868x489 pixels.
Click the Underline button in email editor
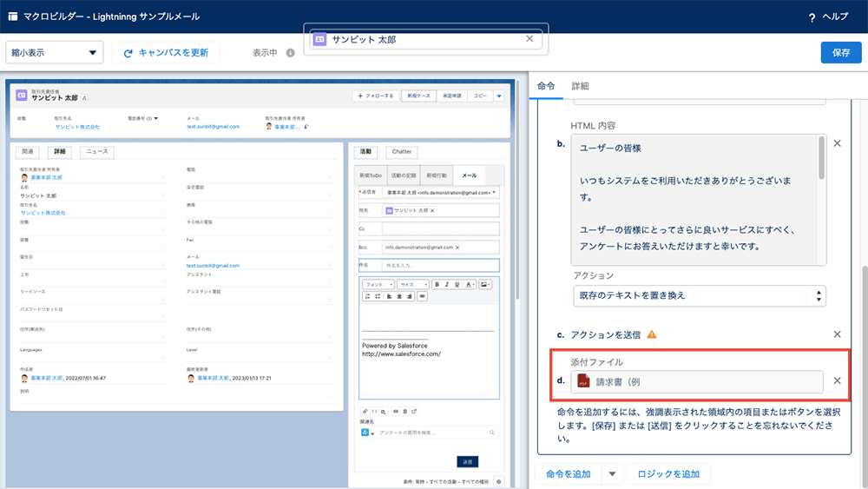coord(457,284)
